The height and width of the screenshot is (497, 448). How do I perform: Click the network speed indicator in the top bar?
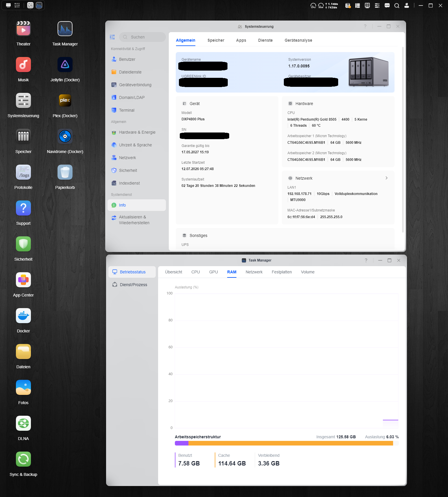tap(332, 5)
